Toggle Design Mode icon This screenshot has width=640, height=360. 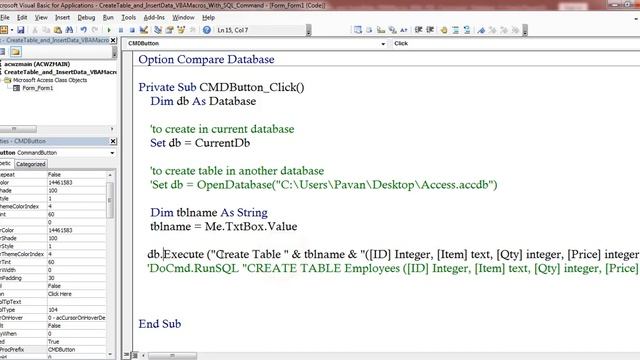pos(144,30)
